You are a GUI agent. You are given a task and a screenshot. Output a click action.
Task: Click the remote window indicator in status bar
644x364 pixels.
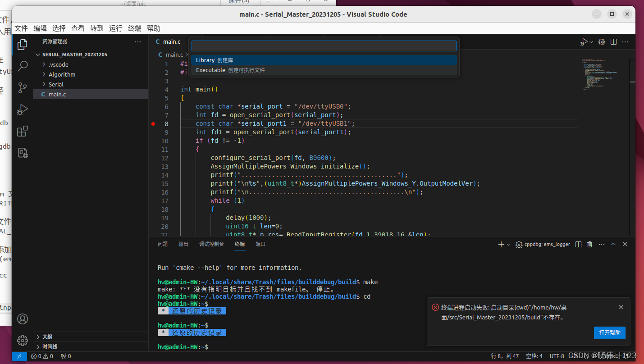coord(19,356)
